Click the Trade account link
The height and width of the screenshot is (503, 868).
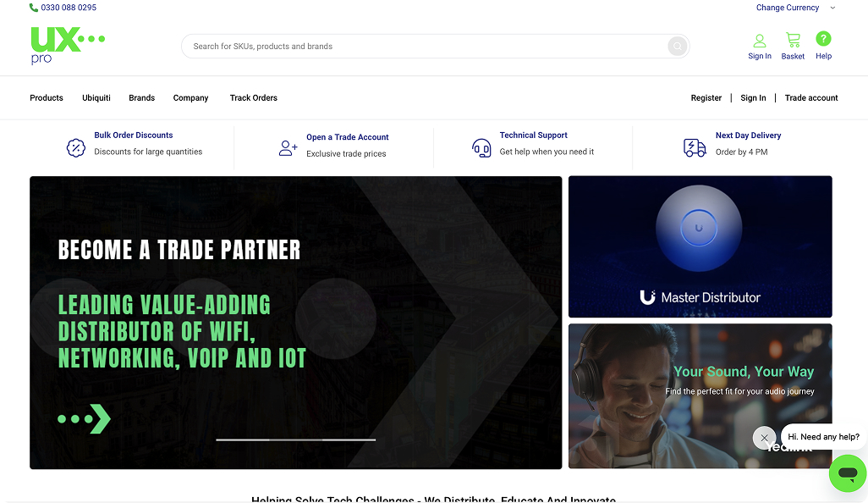point(810,98)
